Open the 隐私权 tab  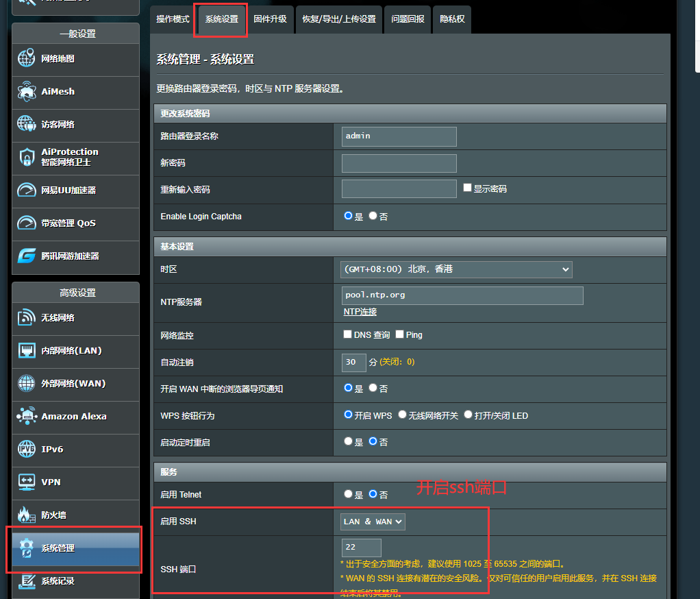452,19
